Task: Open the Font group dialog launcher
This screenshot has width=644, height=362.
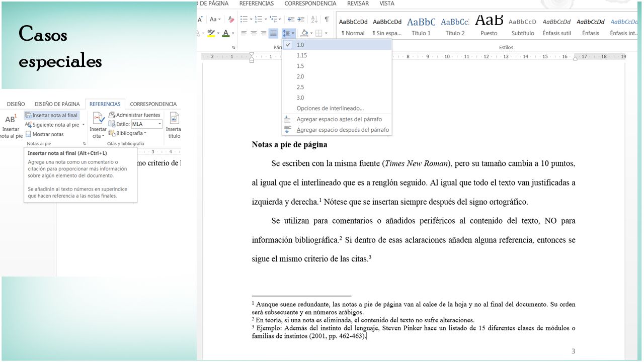Action: tap(233, 47)
